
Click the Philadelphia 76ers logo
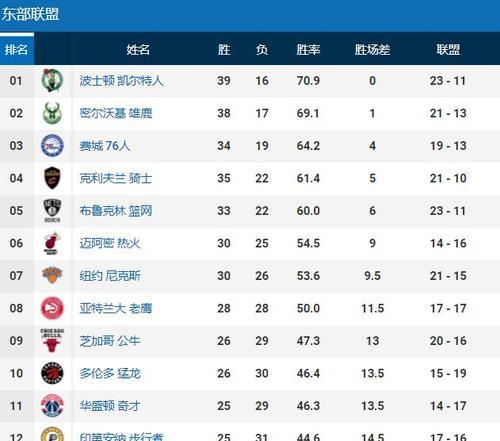click(52, 145)
